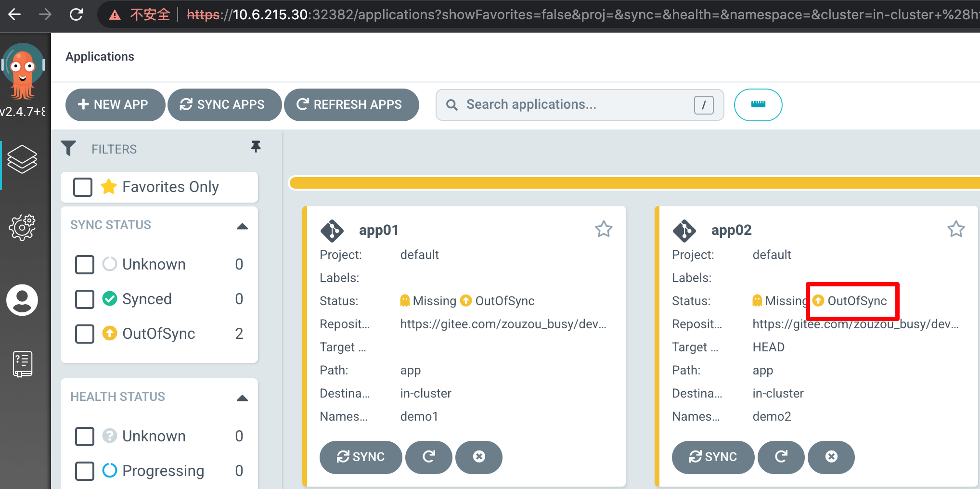Click the not-secure warning triangle icon
This screenshot has height=489, width=980.
115,15
